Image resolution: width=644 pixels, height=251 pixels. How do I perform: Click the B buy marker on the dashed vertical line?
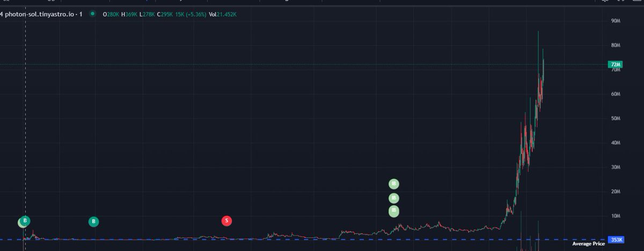click(x=25, y=220)
